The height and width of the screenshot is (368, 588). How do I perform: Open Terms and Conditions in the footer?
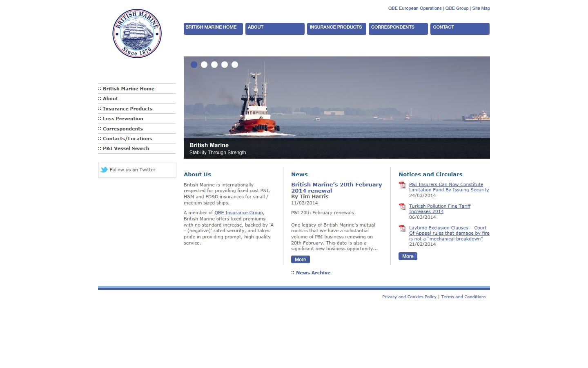tap(463, 296)
